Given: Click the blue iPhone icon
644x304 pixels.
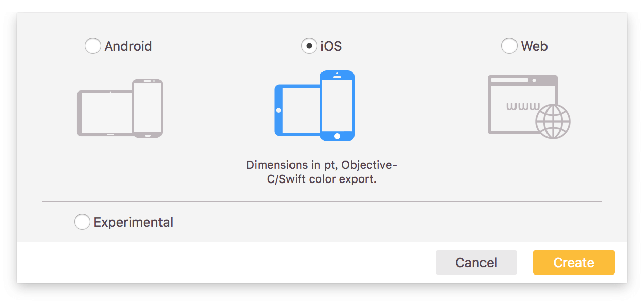Looking at the screenshot, I should 337,105.
